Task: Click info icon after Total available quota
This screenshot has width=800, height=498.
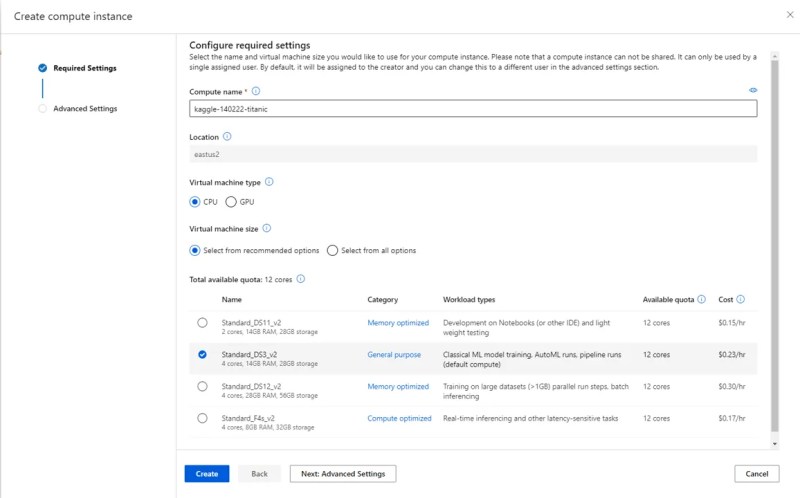Action: (301, 279)
